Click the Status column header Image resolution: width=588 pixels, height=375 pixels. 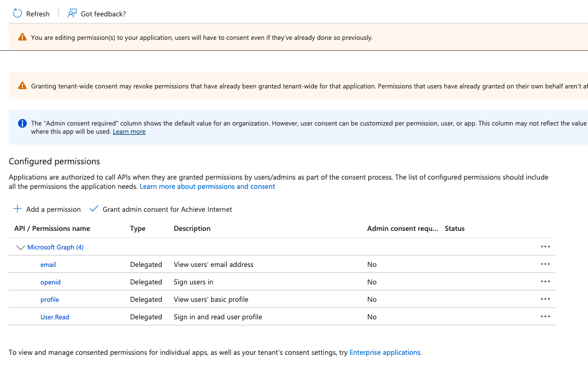(455, 229)
